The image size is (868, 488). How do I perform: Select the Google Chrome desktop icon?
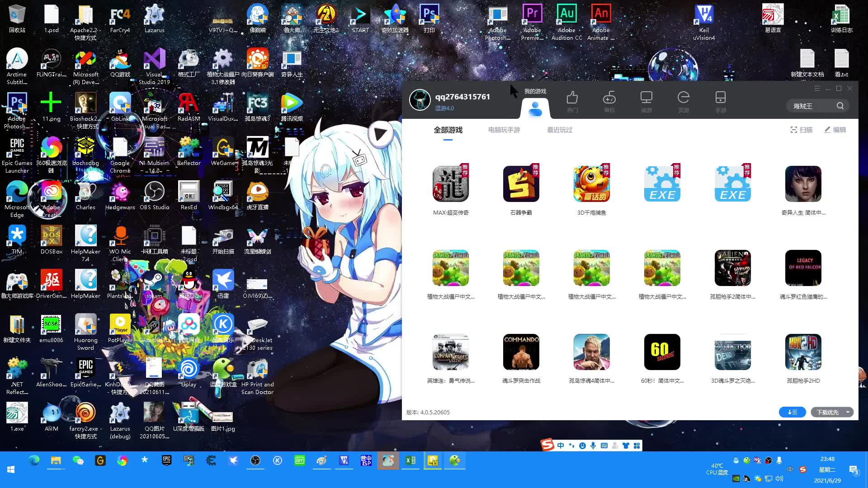coord(120,155)
